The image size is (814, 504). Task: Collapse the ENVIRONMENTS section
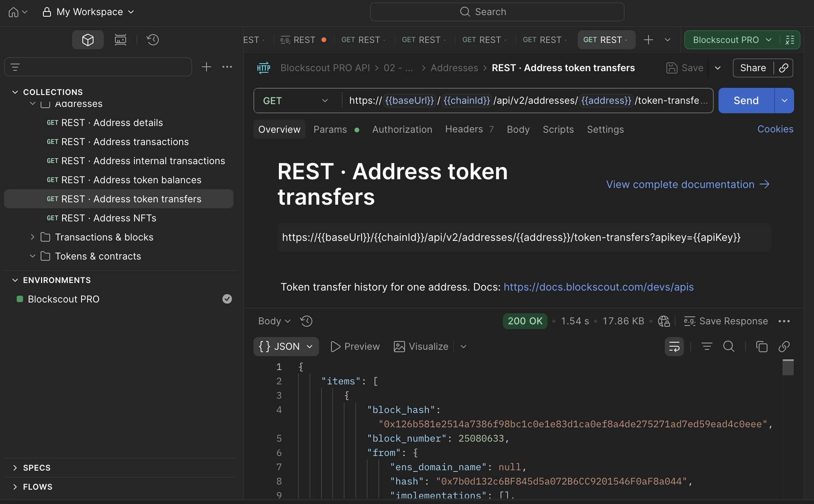15,280
